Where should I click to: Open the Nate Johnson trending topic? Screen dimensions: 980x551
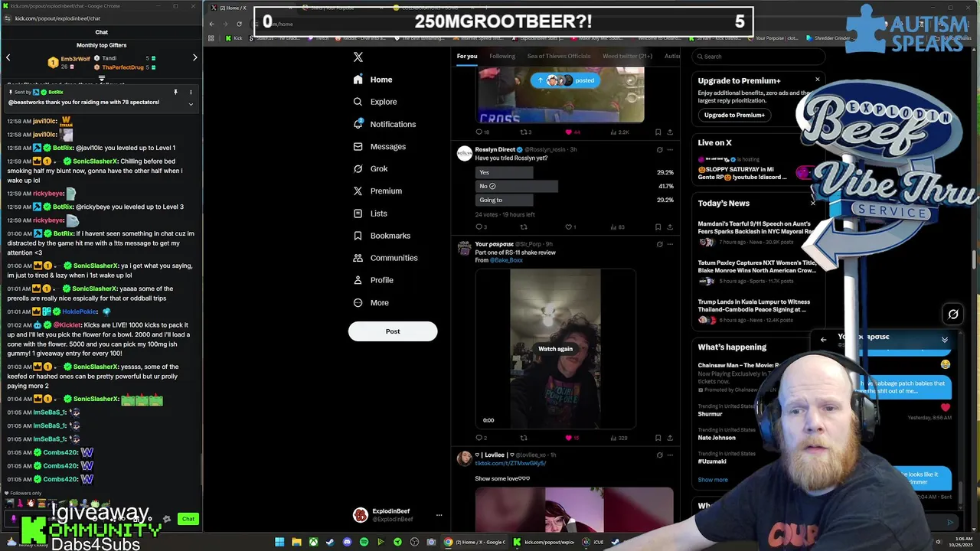point(717,438)
